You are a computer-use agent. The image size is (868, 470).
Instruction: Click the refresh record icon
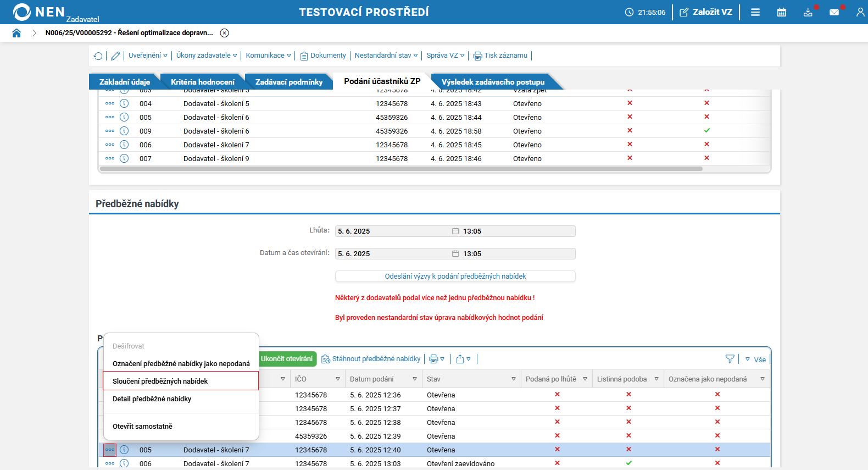point(98,56)
